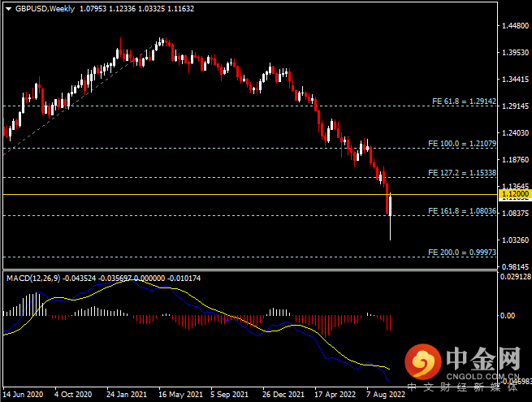Click the 1.44800 price axis value
The width and height of the screenshot is (532, 402).
point(516,26)
